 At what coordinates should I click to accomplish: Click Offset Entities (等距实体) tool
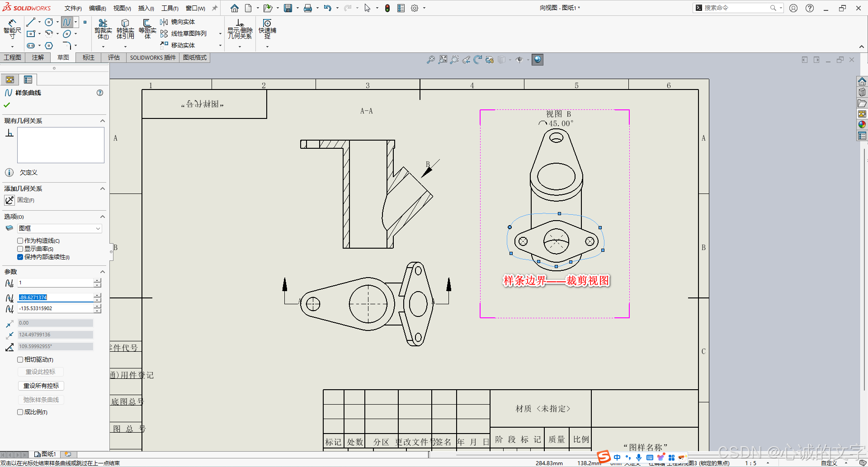click(x=147, y=29)
